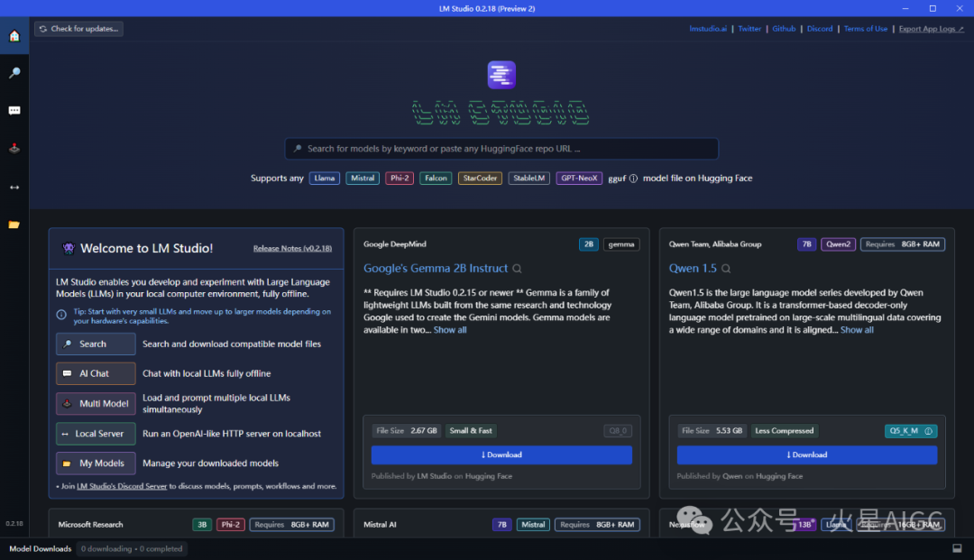Click the 3B tag on Microsoft Research card
Image resolution: width=974 pixels, height=560 pixels.
202,525
